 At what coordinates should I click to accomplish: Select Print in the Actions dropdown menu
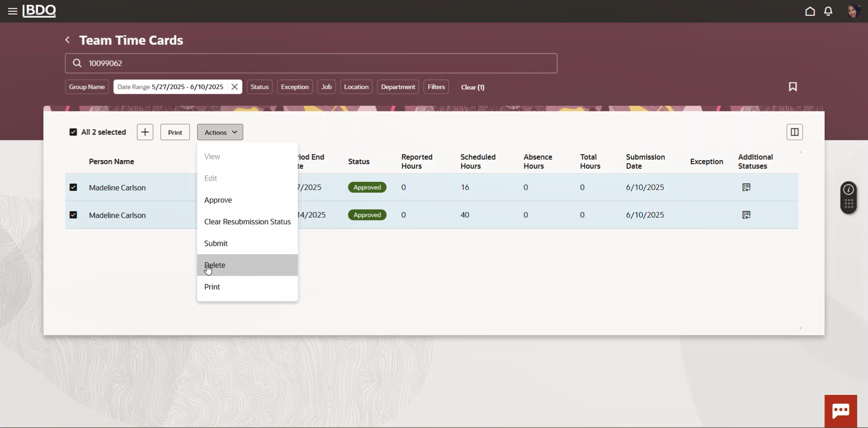(x=247, y=287)
